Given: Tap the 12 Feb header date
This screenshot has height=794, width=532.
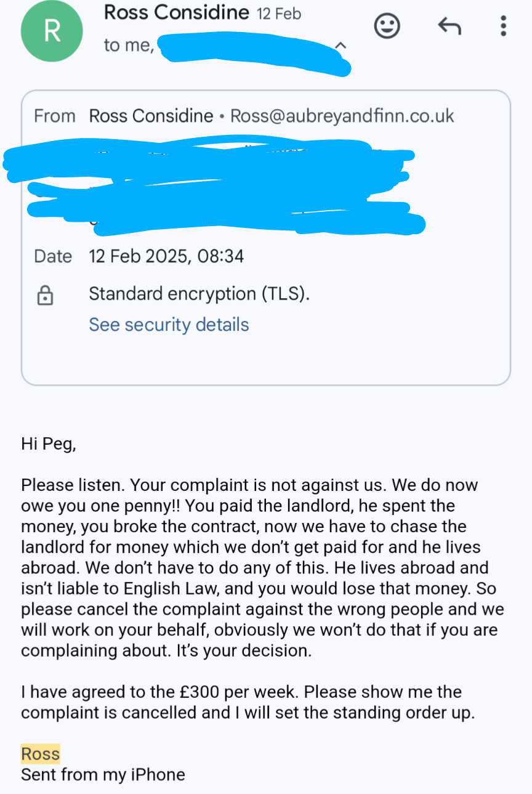Looking at the screenshot, I should [x=279, y=14].
